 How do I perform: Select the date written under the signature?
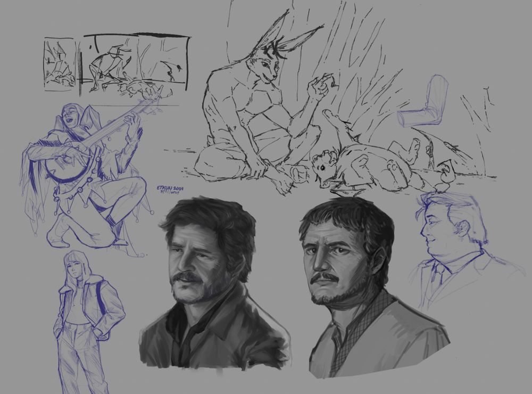pos(168,193)
